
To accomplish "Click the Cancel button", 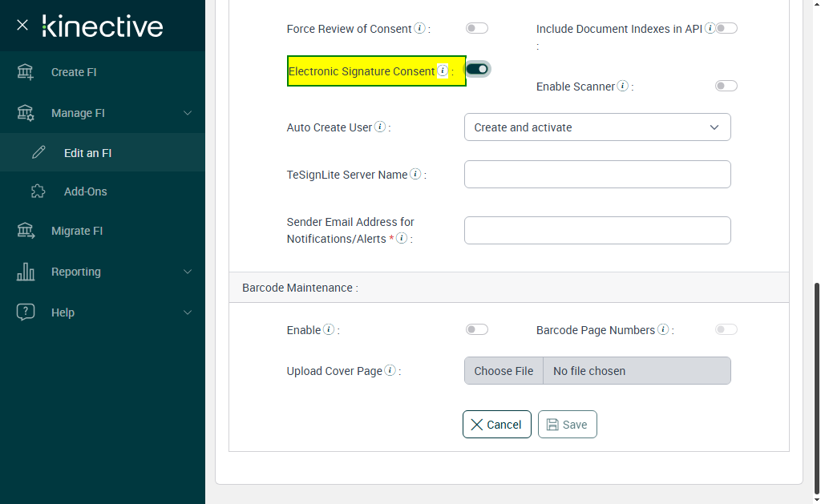I will pos(496,425).
